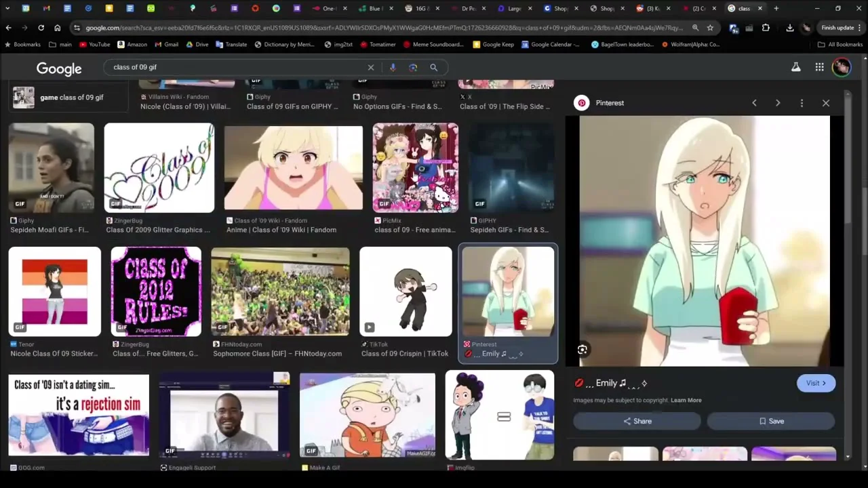Open the Sophomore Class FHNtoday.com title link
The width and height of the screenshot is (868, 488).
[x=277, y=354]
